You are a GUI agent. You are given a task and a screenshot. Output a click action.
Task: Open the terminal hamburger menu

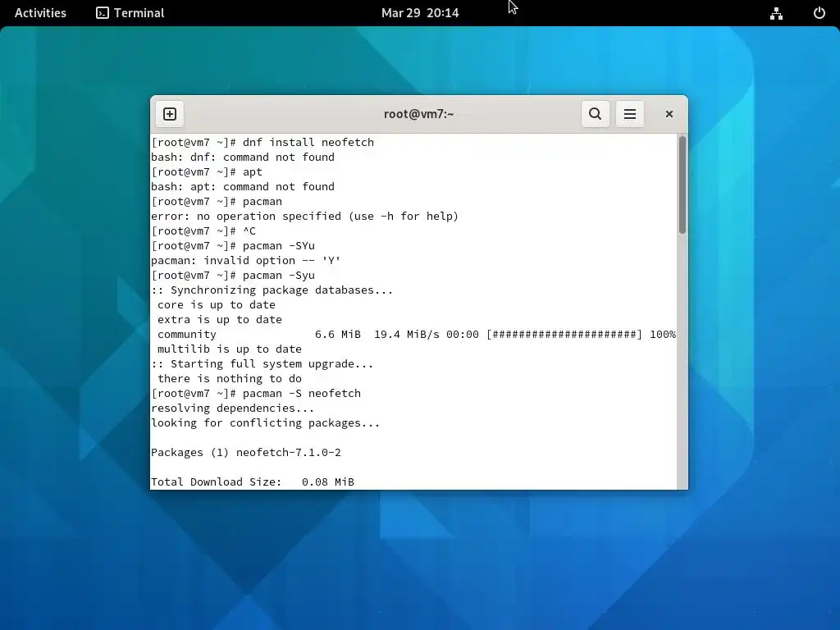[x=629, y=114]
